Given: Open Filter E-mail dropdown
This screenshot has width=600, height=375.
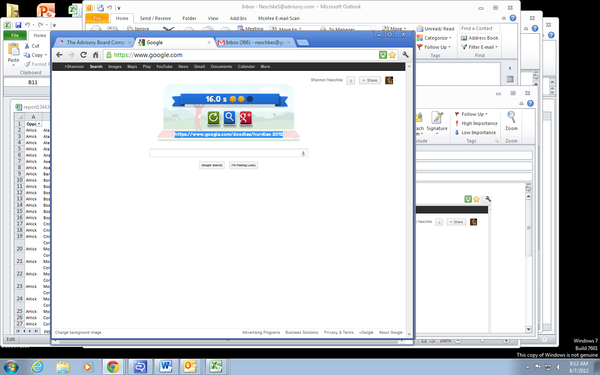Looking at the screenshot, I should (497, 47).
